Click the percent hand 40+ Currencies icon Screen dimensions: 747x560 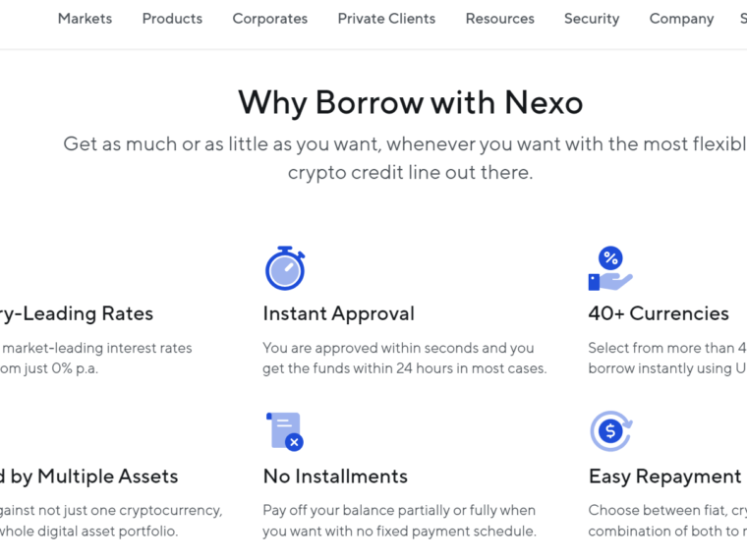coord(610,268)
